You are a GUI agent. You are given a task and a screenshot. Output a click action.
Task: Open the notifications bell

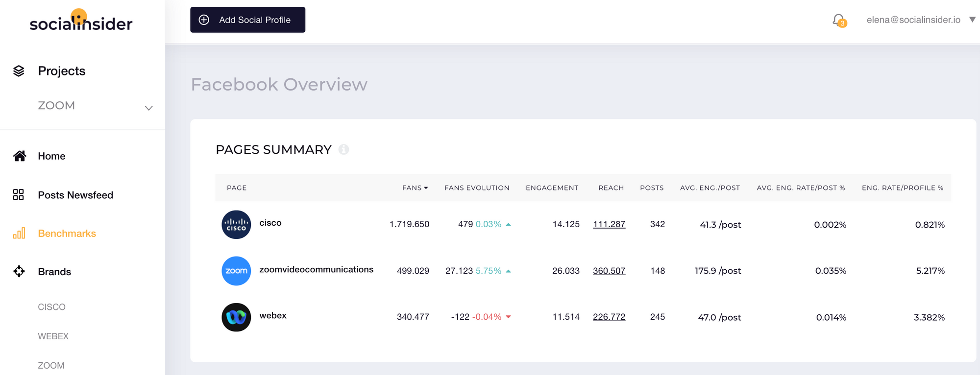point(839,20)
